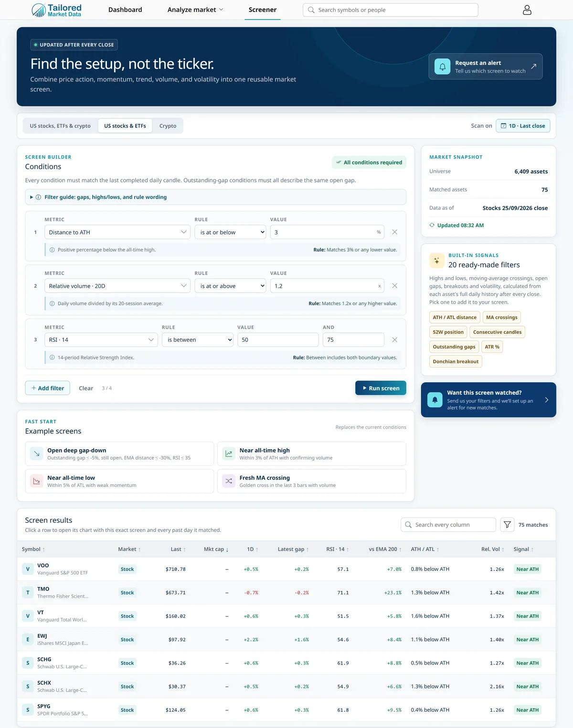The height and width of the screenshot is (728, 573).
Task: Add the Consecutive candles signal
Action: click(x=497, y=332)
